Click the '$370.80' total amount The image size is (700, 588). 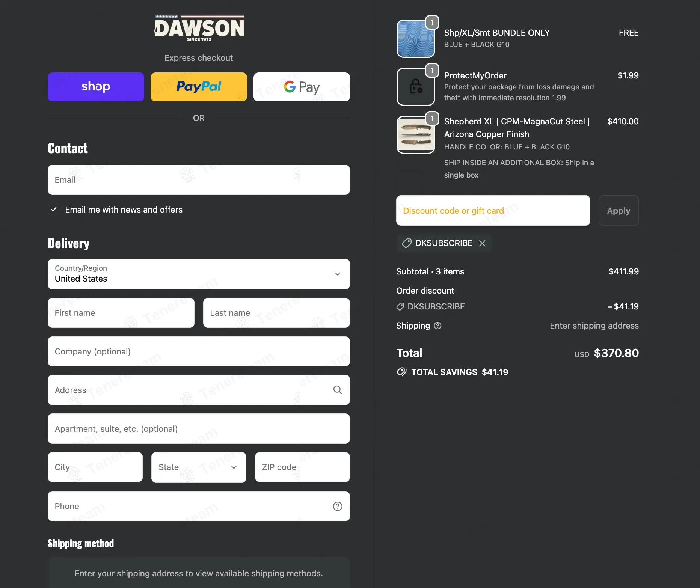(616, 353)
